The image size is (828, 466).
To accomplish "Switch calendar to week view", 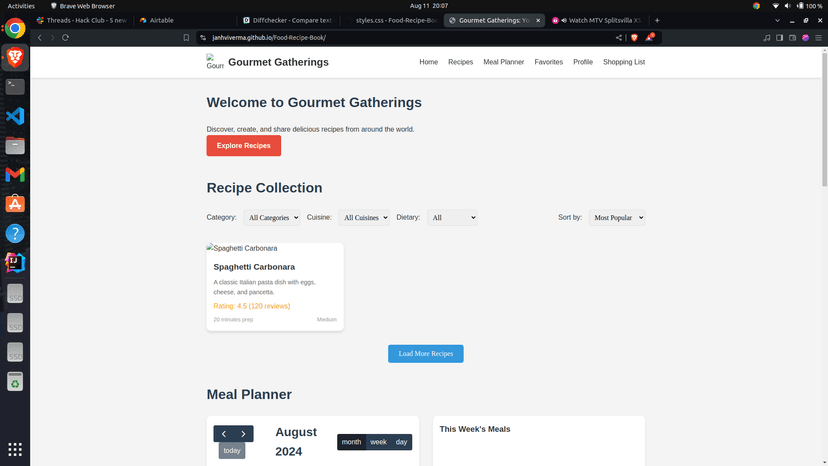I will (378, 442).
